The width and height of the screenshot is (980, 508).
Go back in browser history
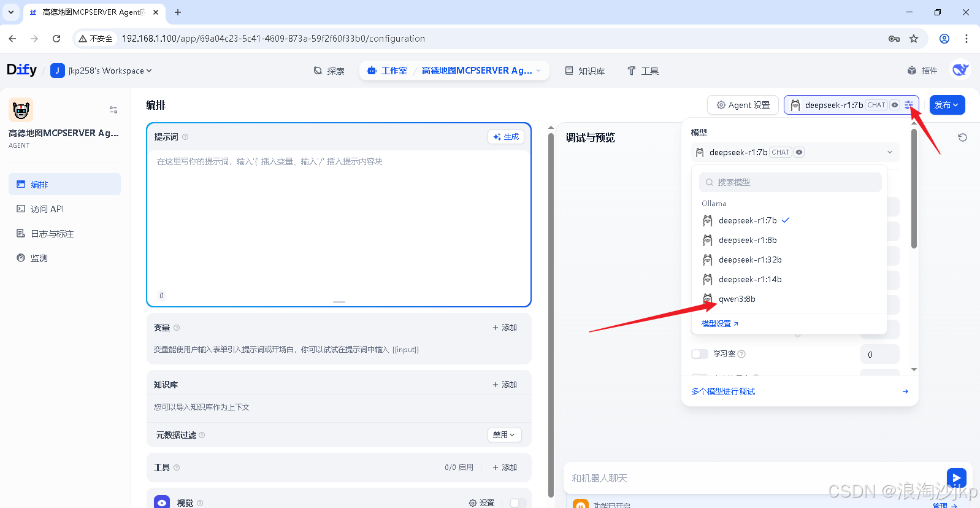tap(12, 39)
